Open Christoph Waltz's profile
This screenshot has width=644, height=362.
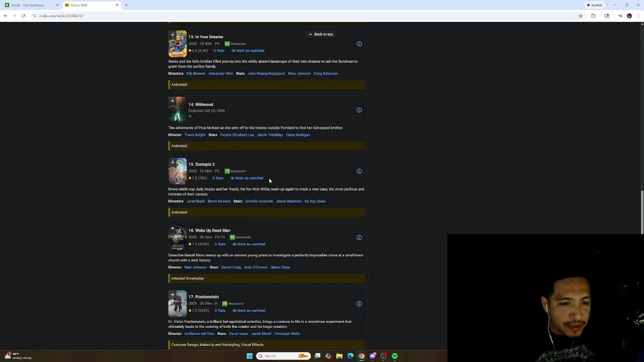(x=287, y=334)
